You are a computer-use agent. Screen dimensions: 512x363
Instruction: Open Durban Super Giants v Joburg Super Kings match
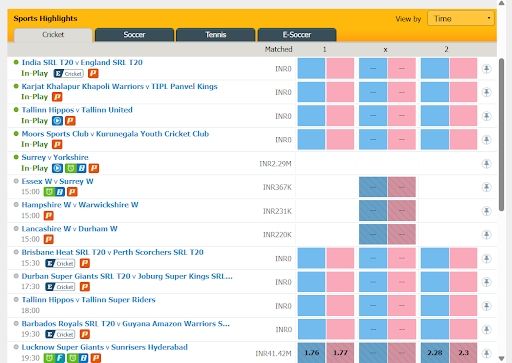pos(127,276)
